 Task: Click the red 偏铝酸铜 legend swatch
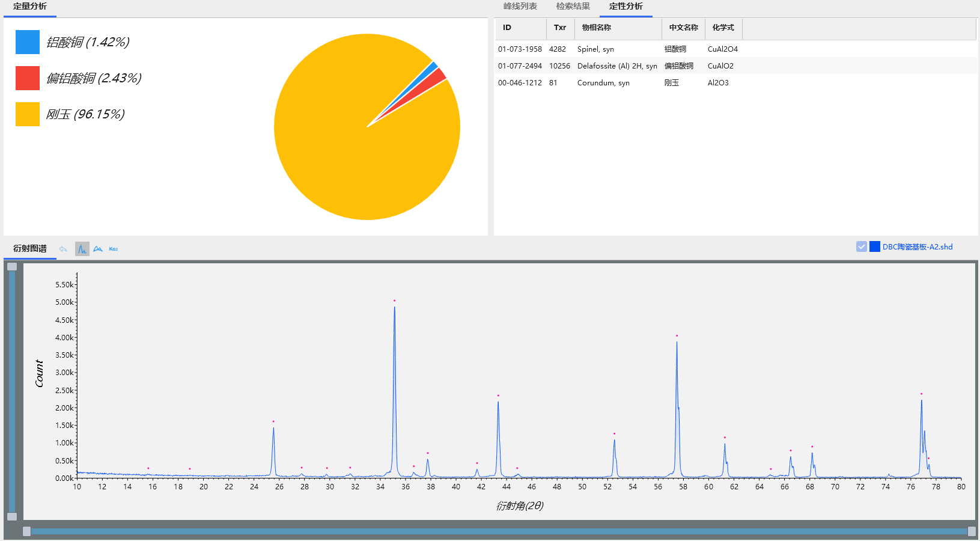(28, 78)
